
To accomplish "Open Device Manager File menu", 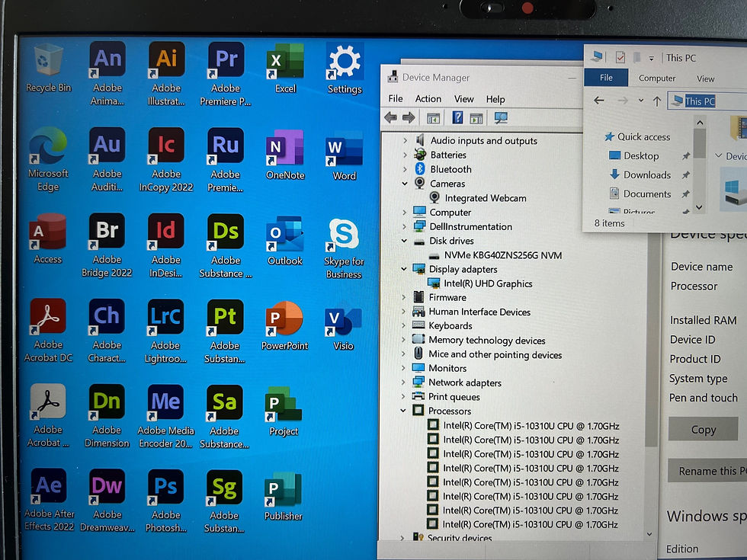I will tap(396, 98).
